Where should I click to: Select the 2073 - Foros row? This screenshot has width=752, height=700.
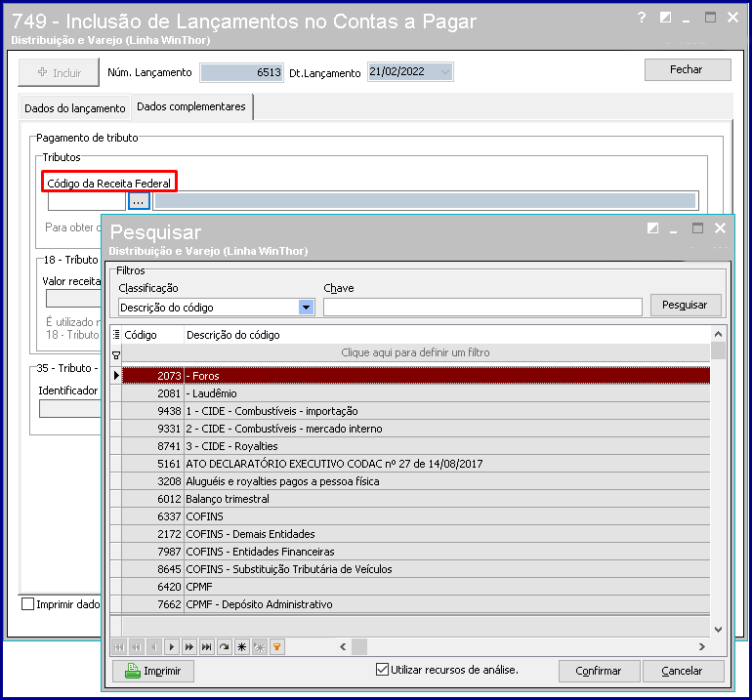[416, 376]
